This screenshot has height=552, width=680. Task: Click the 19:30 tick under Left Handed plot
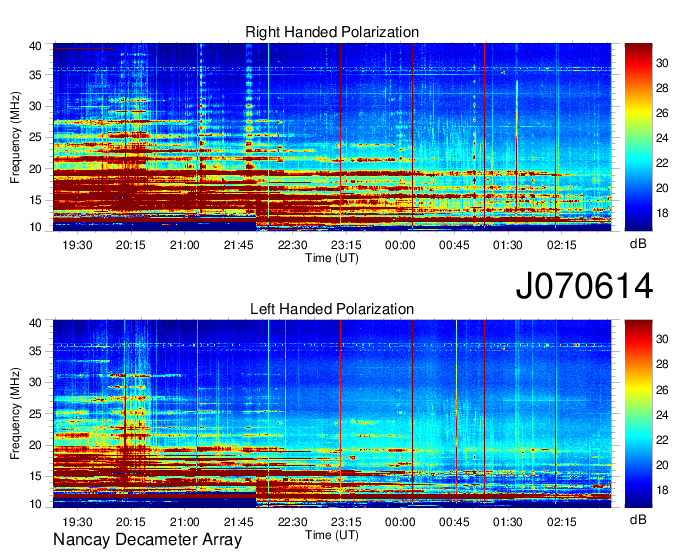tap(77, 522)
